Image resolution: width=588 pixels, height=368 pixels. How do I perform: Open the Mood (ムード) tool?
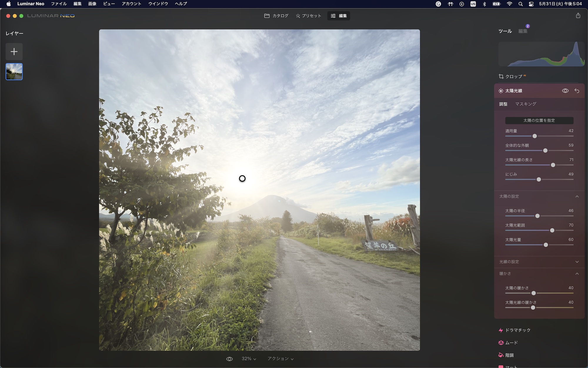tap(511, 343)
